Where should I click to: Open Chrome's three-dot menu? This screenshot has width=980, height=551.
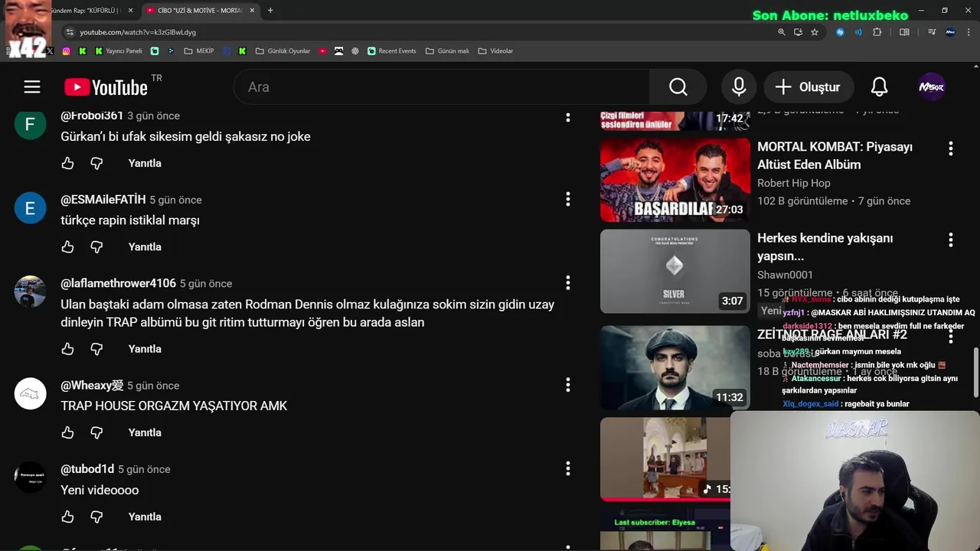(969, 32)
